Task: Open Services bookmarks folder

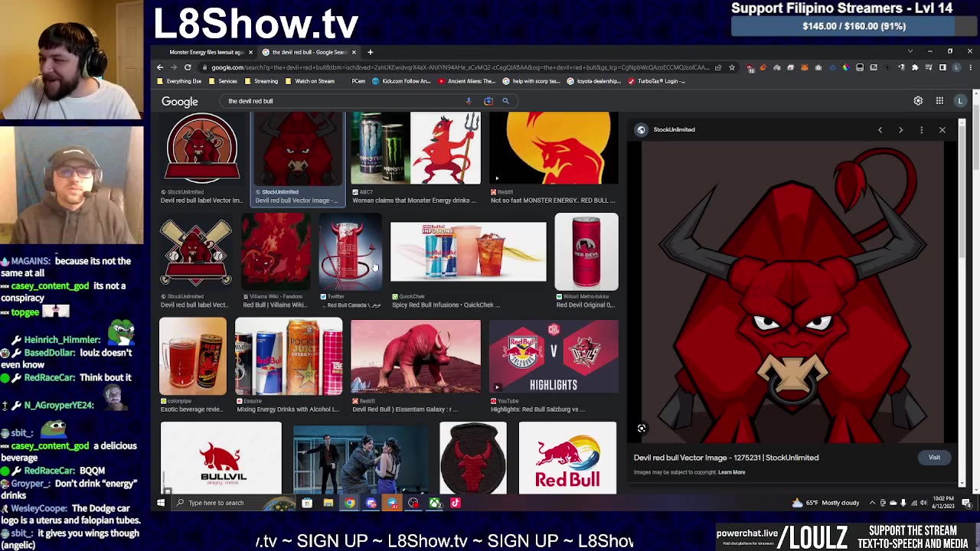Action: click(223, 81)
